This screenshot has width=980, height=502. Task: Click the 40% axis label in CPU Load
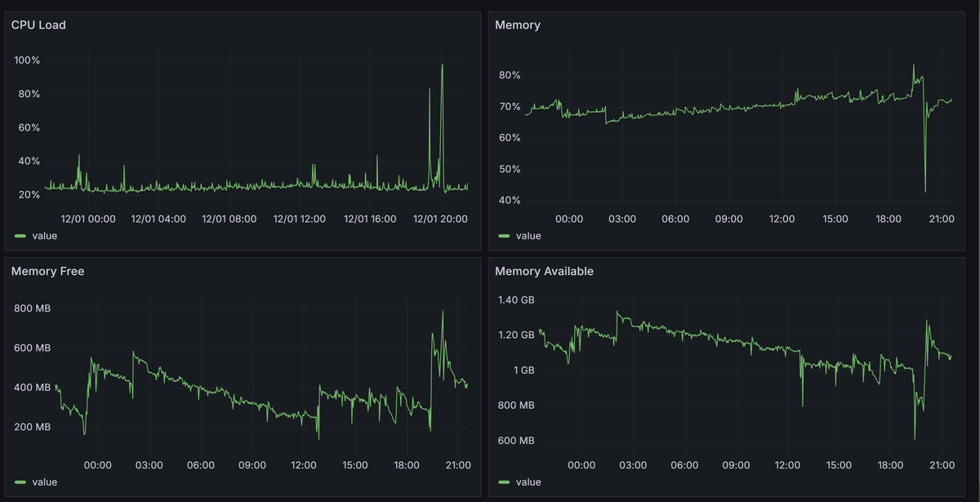click(x=28, y=161)
